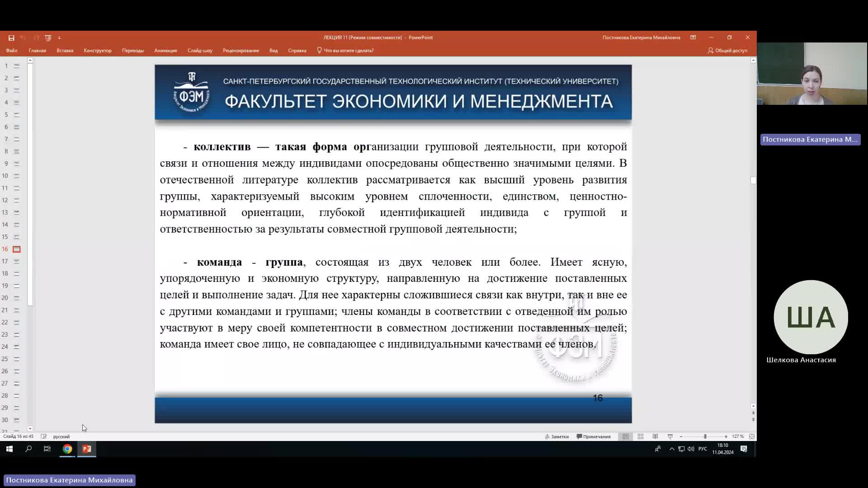Click outline pane scroll up arrow
Image resolution: width=868 pixels, height=488 pixels.
pyautogui.click(x=30, y=60)
